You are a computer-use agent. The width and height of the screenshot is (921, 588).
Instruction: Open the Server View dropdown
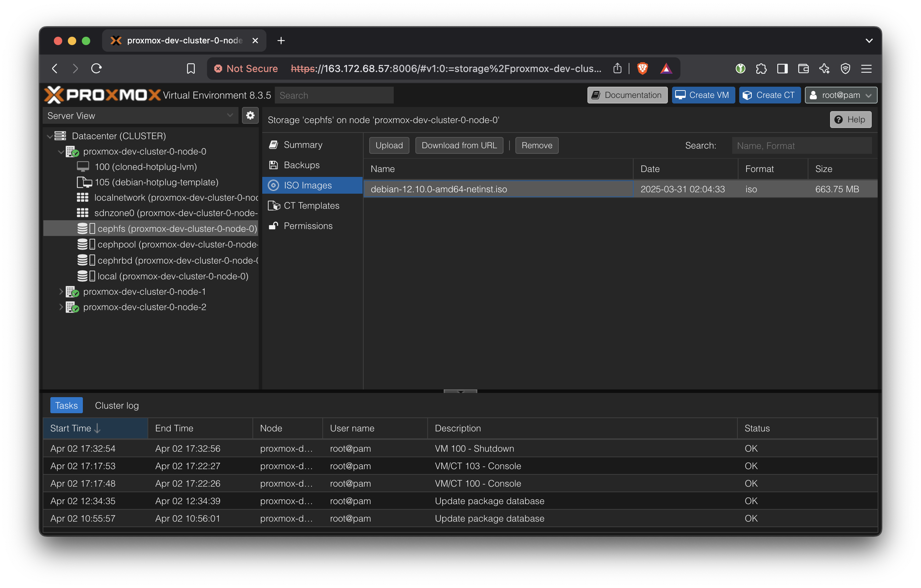(229, 115)
